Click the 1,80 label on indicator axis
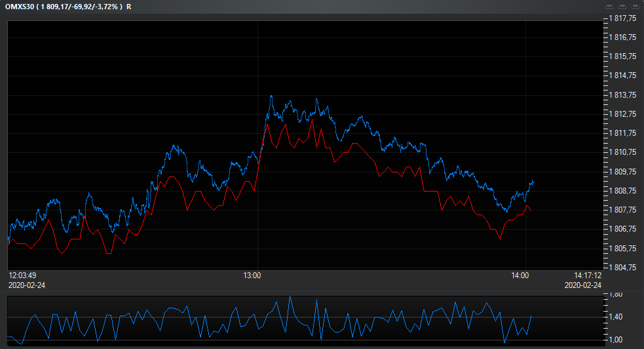Screen dimensions: 644x349 pyautogui.click(x=617, y=295)
